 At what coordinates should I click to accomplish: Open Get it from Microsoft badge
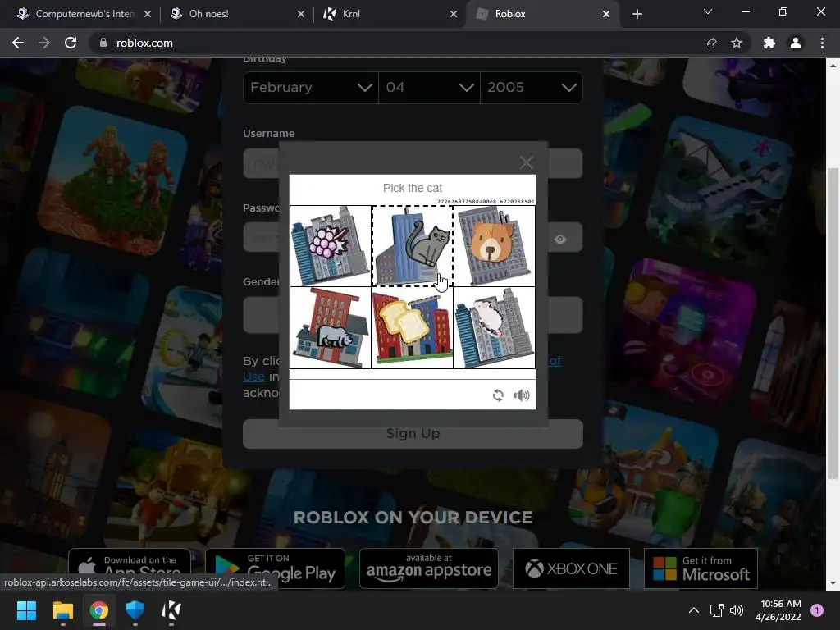(x=701, y=568)
